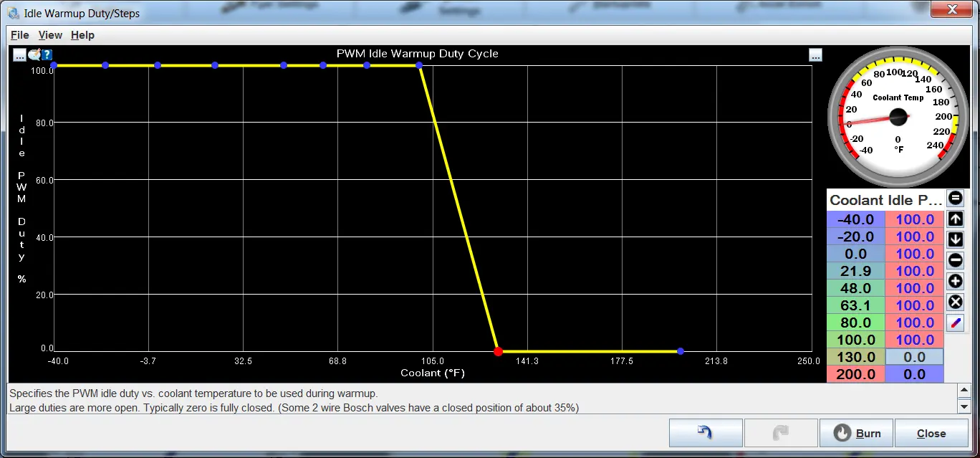Click the graph annotation note icon
The image size is (980, 458).
[x=34, y=54]
